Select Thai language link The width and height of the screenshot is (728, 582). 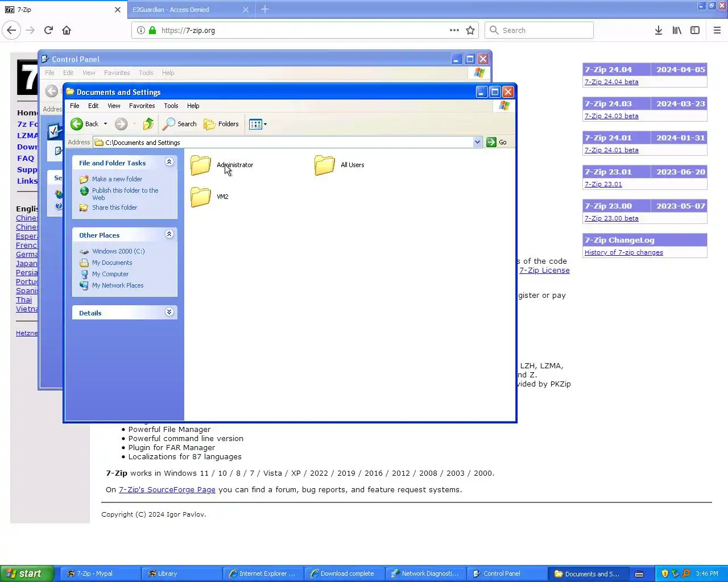click(24, 300)
